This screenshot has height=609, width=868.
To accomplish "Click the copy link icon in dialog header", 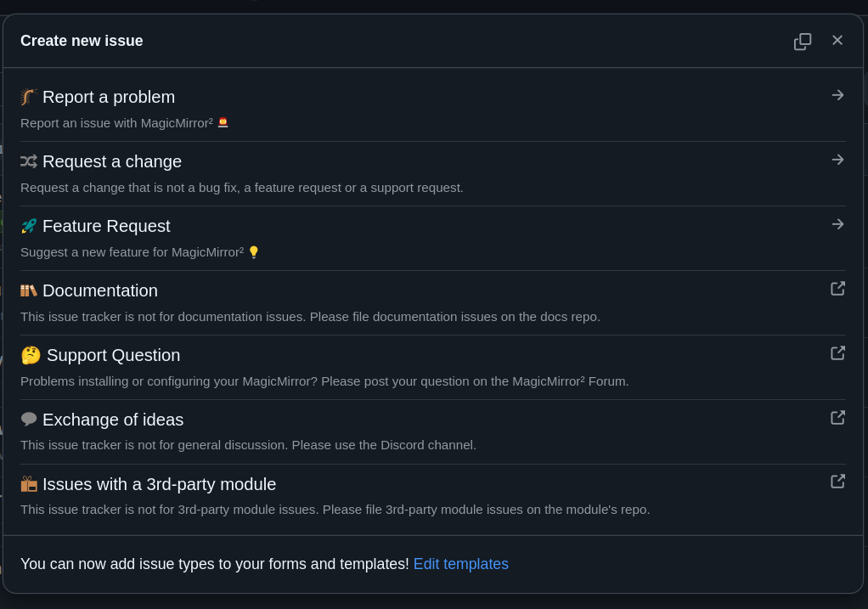I will (x=803, y=42).
